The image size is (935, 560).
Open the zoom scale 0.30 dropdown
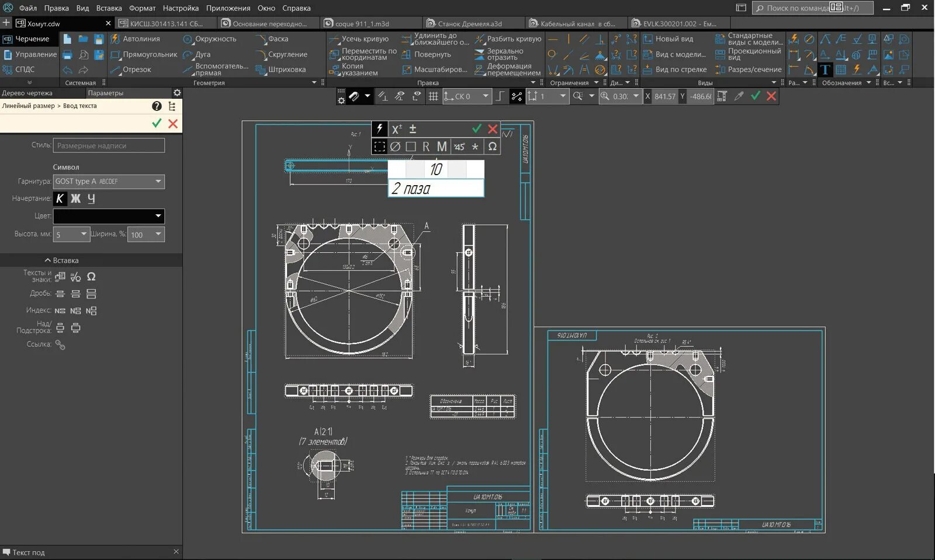point(636,96)
